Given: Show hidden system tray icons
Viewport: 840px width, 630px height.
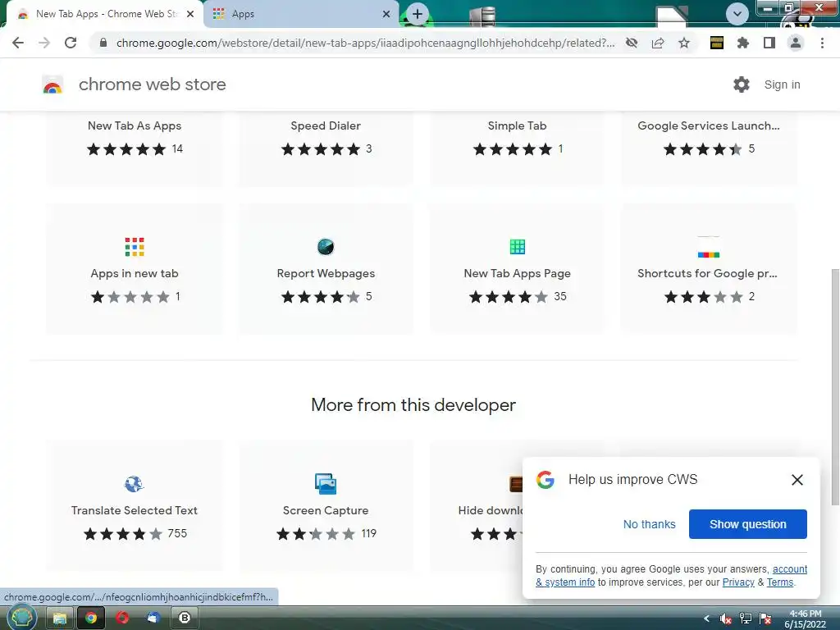Looking at the screenshot, I should click(x=706, y=619).
